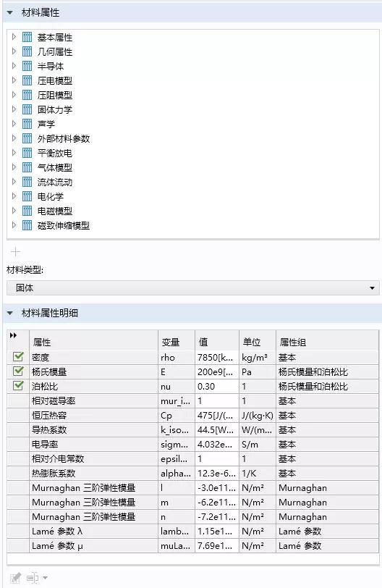The width and height of the screenshot is (382, 588).
Task: Toggle the 泊松比 row checkmark
Action: point(18,385)
